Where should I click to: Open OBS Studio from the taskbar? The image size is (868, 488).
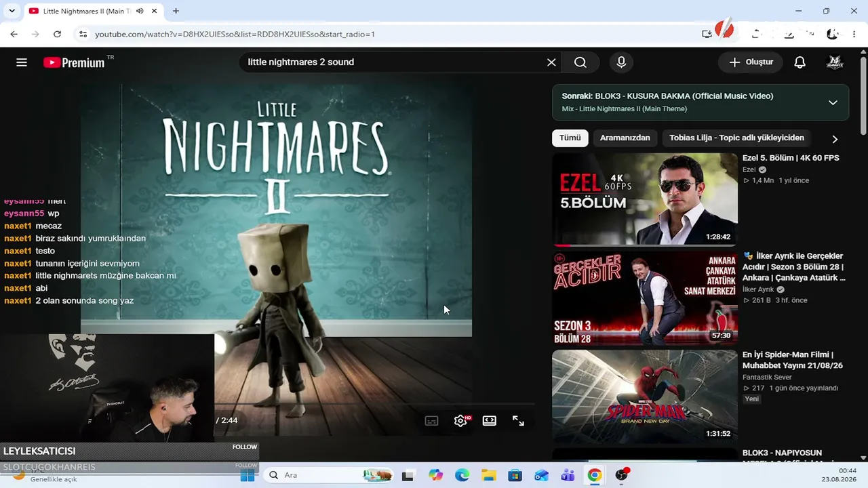click(x=621, y=475)
